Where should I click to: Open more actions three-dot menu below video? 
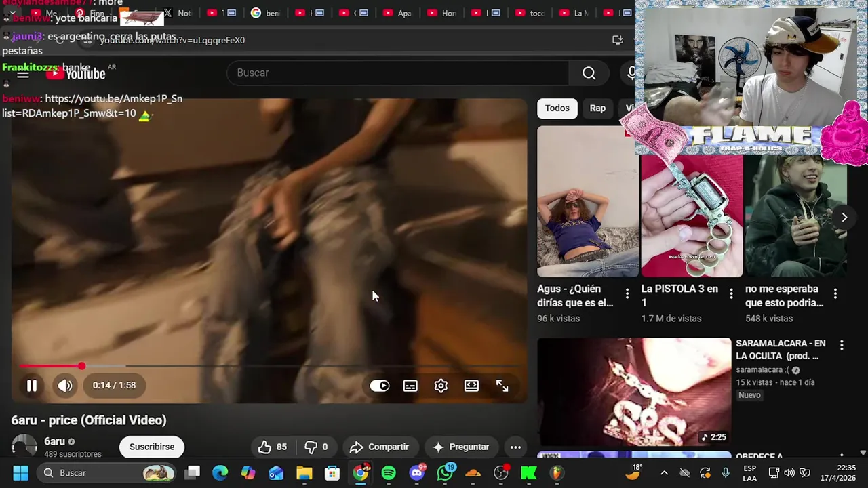[515, 447]
